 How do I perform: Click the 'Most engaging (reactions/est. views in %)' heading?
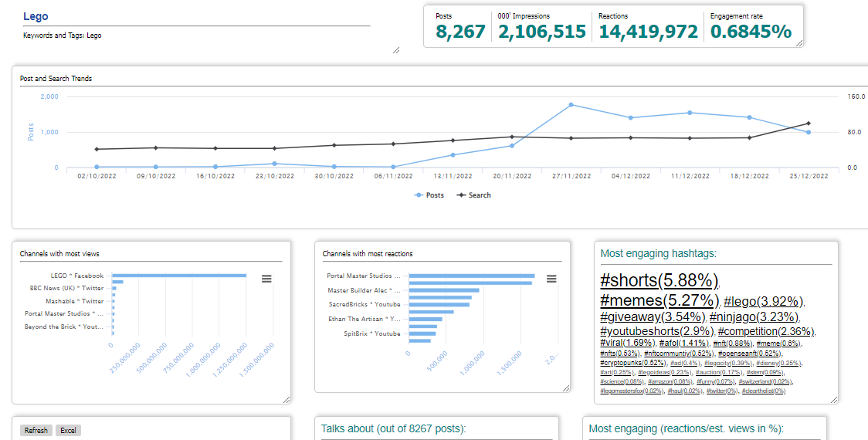[x=687, y=429]
